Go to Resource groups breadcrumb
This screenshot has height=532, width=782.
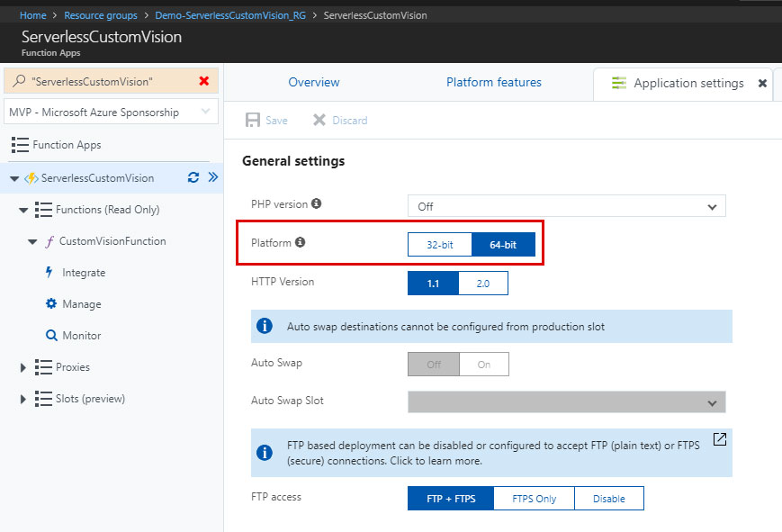tap(101, 15)
